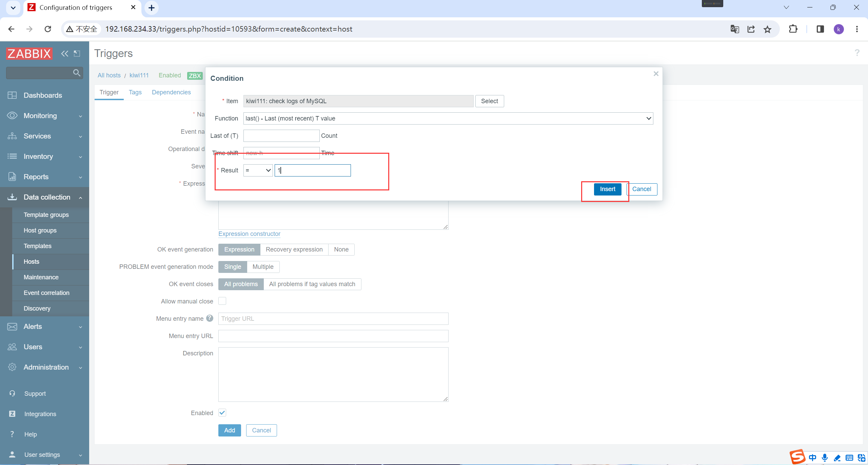Select All problems for OK event closes
The width and height of the screenshot is (868, 465).
[241, 284]
